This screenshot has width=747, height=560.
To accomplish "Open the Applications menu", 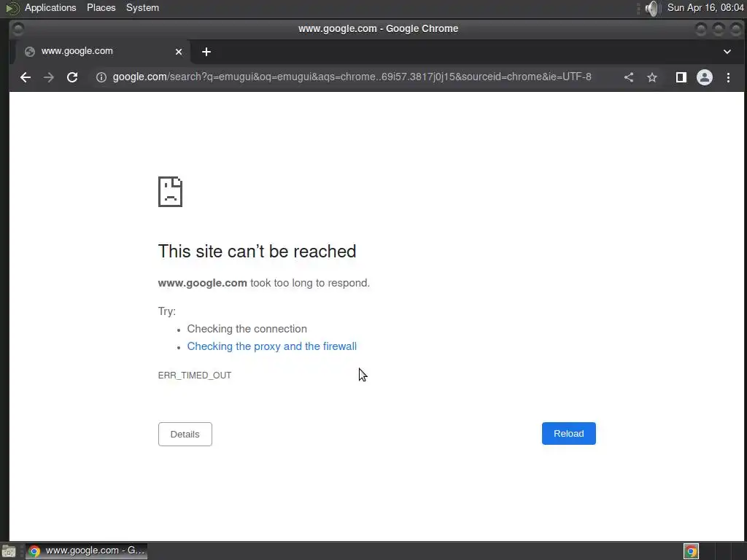I will coord(50,7).
